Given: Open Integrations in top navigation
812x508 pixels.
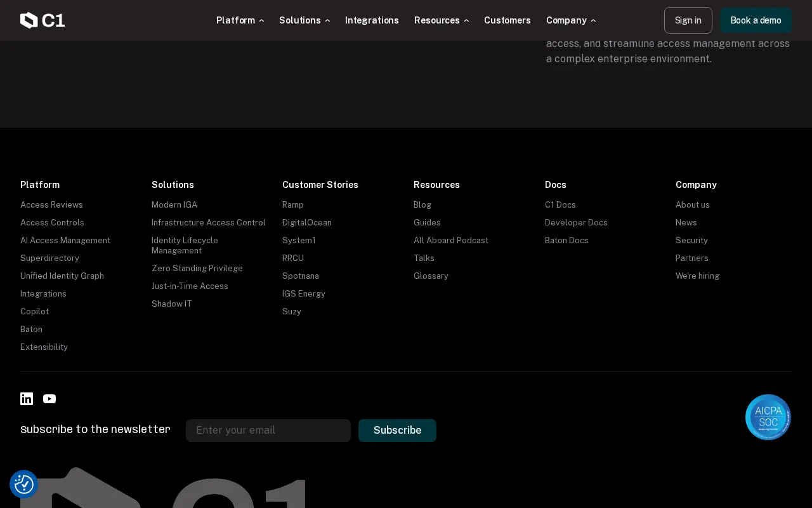Looking at the screenshot, I should click(372, 20).
